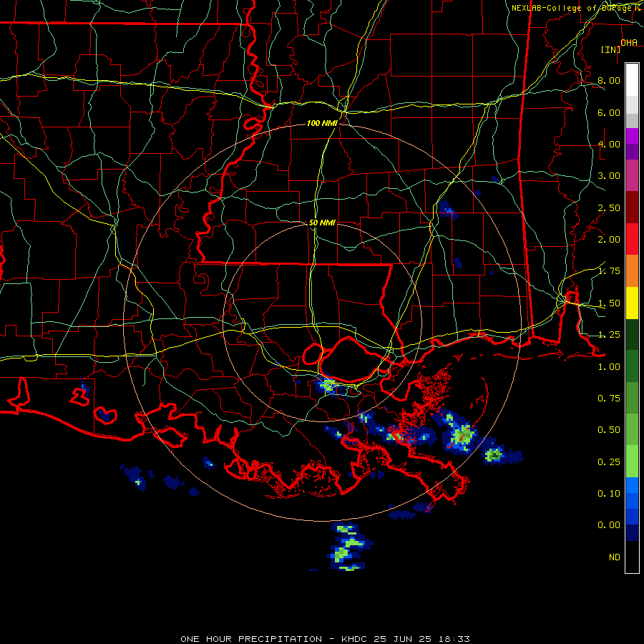Click the '[IN]' units label
The image size is (644, 644).
coord(611,49)
